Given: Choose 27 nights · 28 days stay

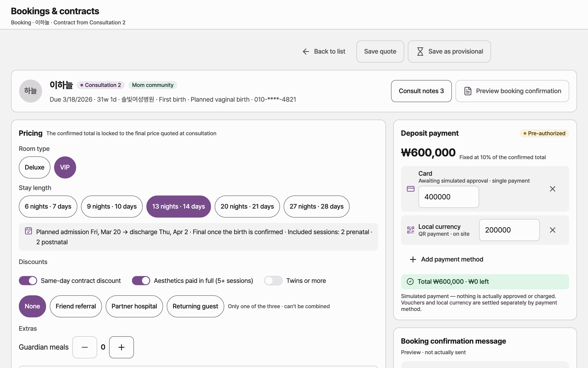Looking at the screenshot, I should click(x=316, y=206).
